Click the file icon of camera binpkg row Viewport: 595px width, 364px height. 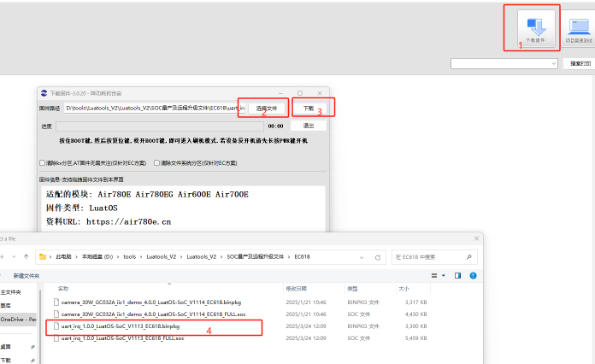pos(56,302)
